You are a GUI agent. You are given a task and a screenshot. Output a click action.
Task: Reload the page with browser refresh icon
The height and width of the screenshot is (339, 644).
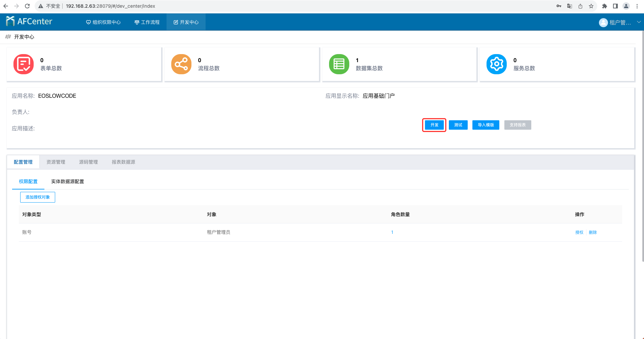click(x=27, y=6)
